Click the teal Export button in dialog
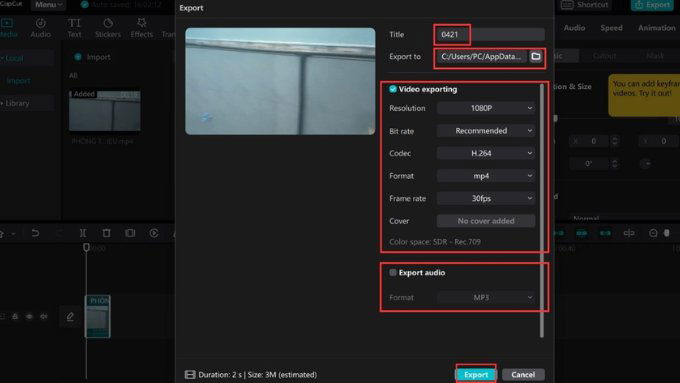 476,374
